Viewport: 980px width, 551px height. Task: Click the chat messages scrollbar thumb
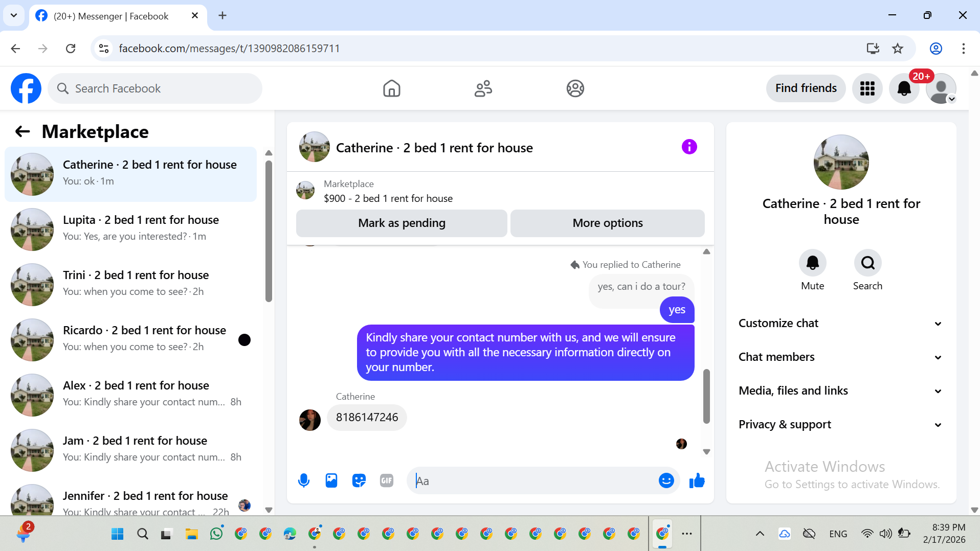(x=706, y=396)
